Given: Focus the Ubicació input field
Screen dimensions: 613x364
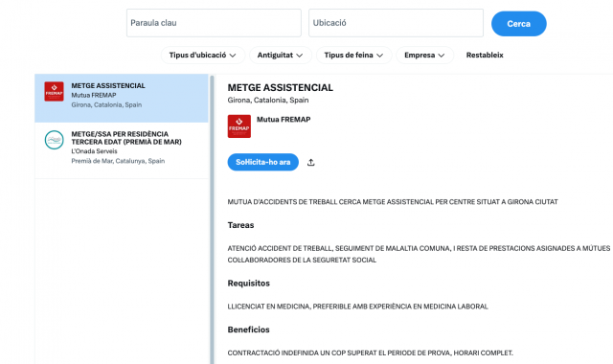Looking at the screenshot, I should point(396,23).
